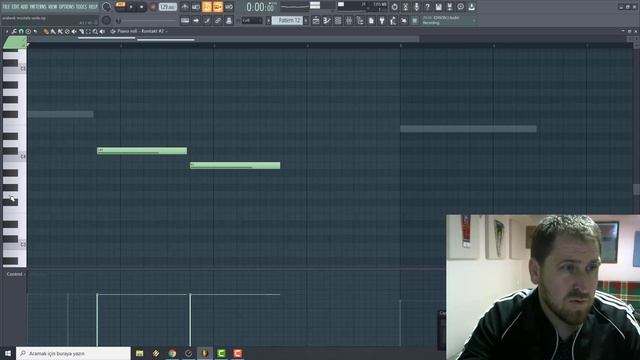Click arrow left of Pattern 12

tap(269, 20)
